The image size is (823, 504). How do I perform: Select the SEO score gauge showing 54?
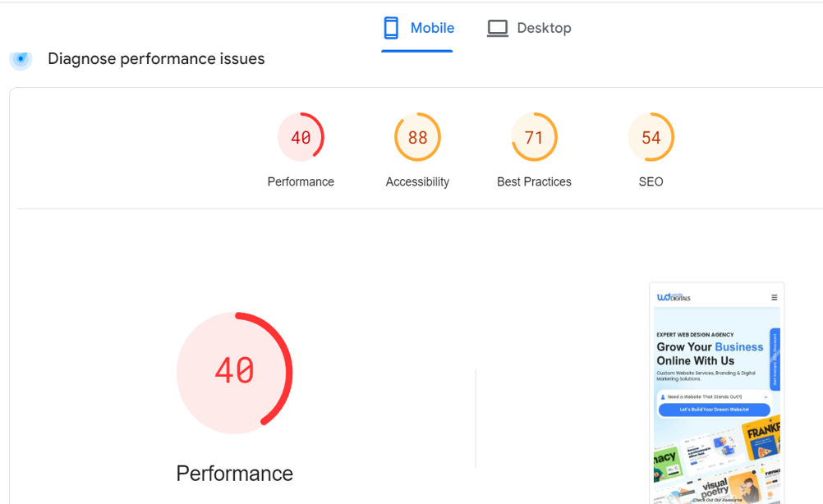651,137
